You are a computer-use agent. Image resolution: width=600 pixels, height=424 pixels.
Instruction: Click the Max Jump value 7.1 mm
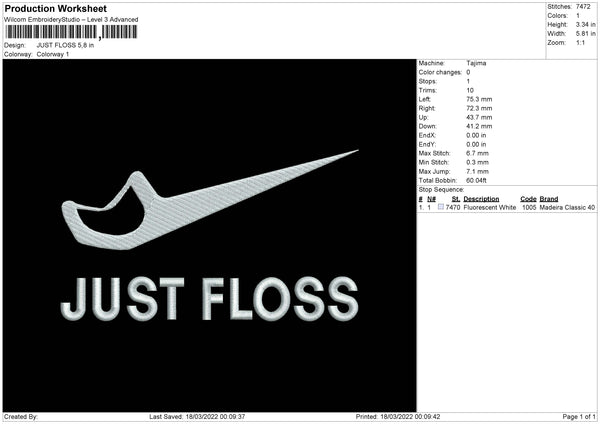[x=477, y=172]
